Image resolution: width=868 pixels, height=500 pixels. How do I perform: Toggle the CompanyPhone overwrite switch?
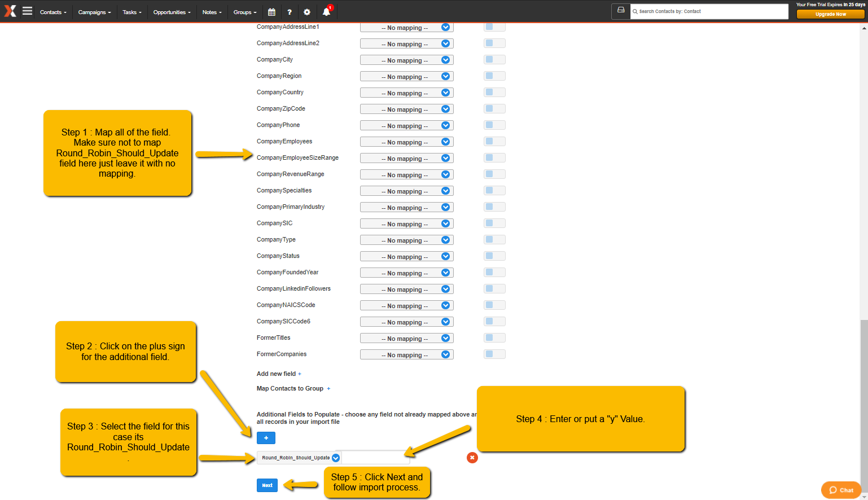coord(494,125)
